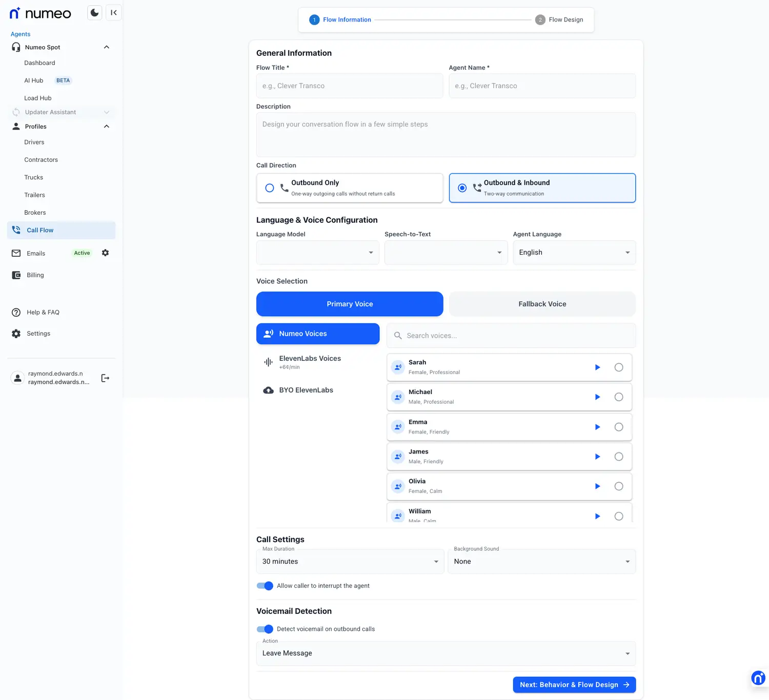Viewport: 769px width, 700px height.
Task: Disable allow caller to interrupt toggle
Action: [265, 586]
